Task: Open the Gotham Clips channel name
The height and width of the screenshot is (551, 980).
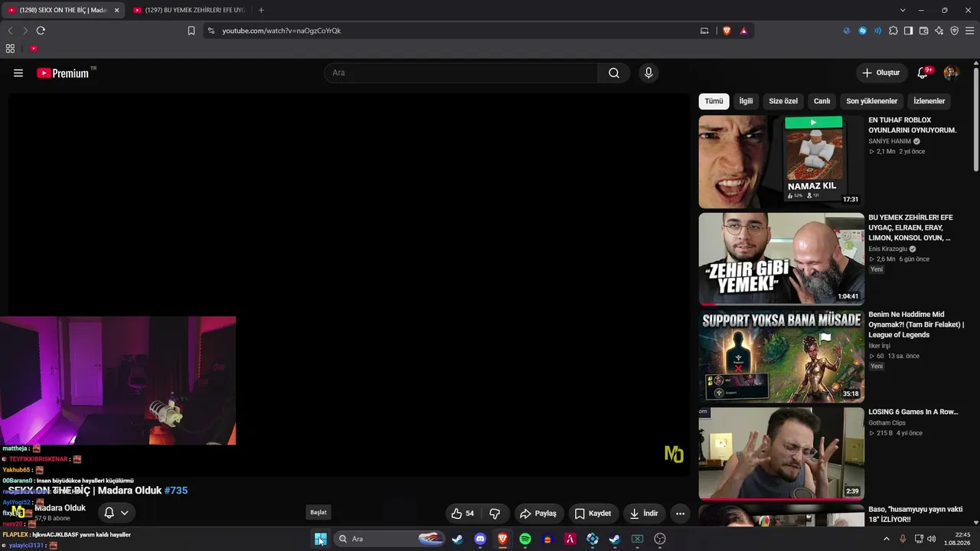Action: (887, 422)
